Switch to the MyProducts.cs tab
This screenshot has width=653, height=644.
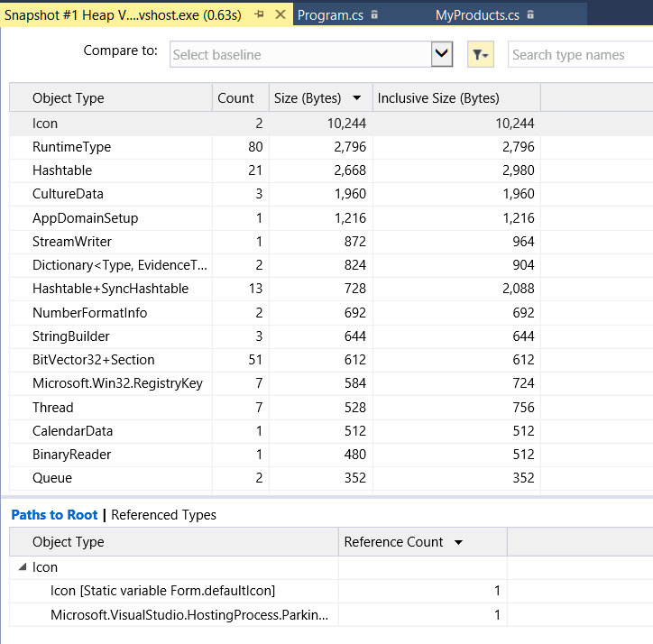[x=477, y=15]
